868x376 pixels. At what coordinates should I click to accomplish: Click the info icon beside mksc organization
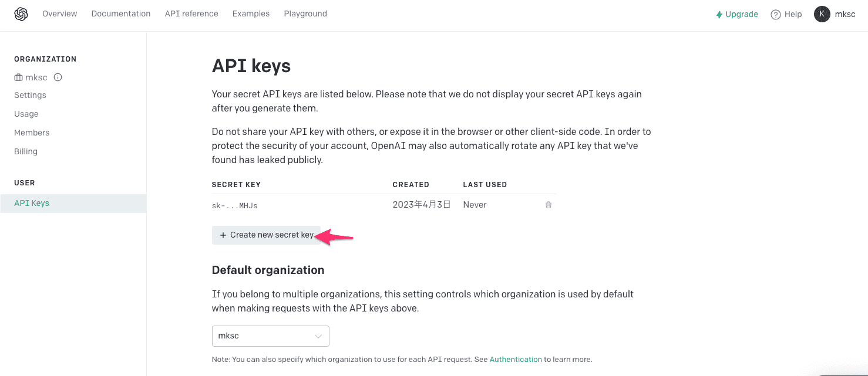(x=58, y=77)
